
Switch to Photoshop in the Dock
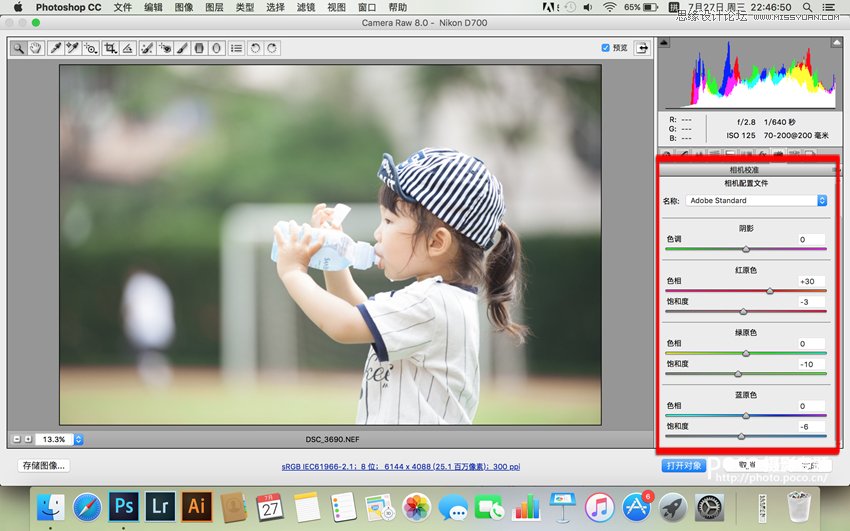124,506
